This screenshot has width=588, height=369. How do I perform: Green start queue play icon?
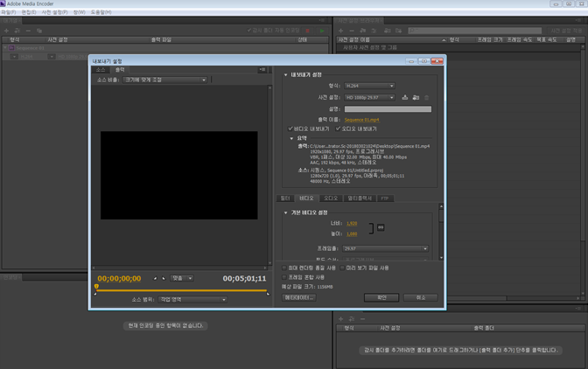(x=322, y=31)
